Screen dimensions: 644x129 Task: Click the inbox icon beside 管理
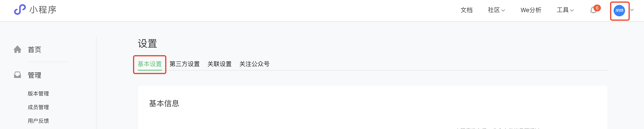[x=17, y=75]
